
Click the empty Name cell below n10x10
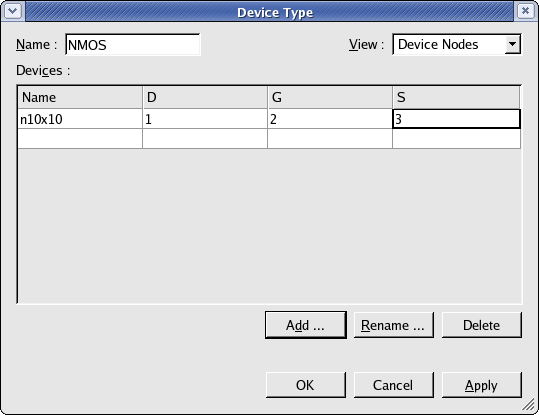pyautogui.click(x=80, y=139)
